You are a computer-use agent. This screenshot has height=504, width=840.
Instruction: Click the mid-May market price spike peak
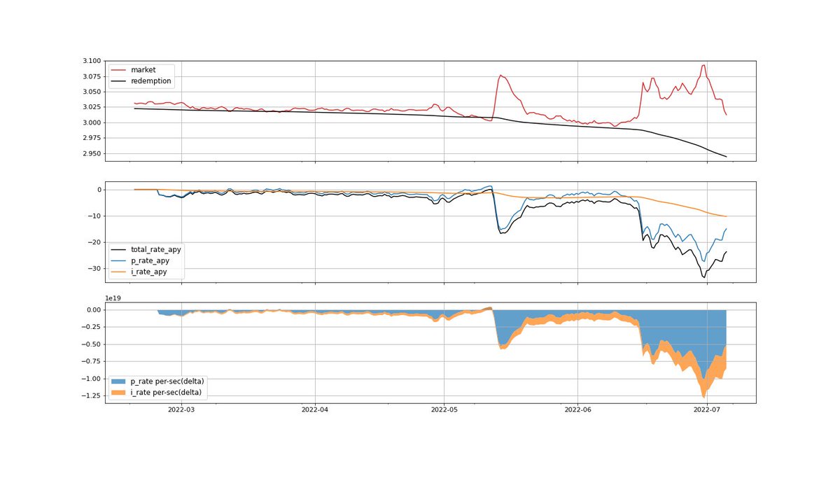click(x=501, y=75)
